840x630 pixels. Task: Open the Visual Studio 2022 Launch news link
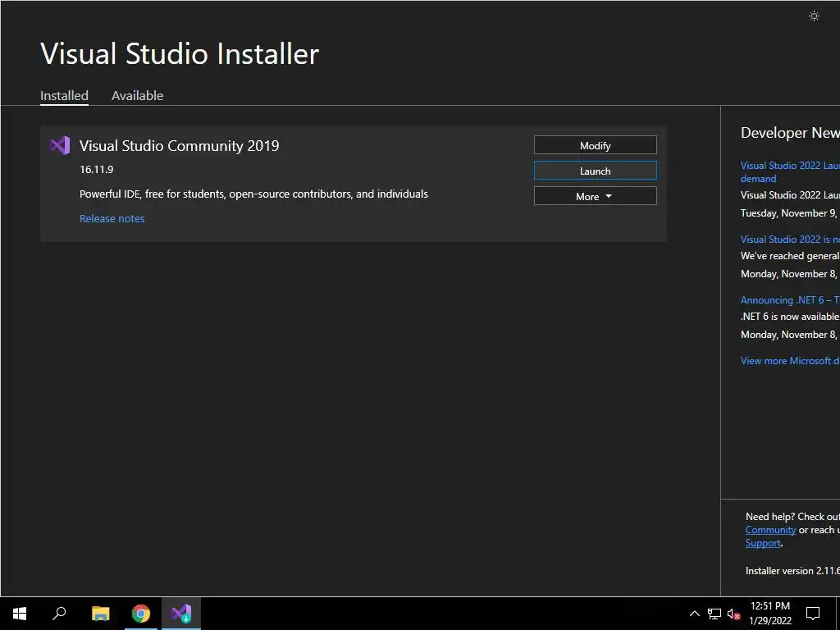[x=790, y=172]
